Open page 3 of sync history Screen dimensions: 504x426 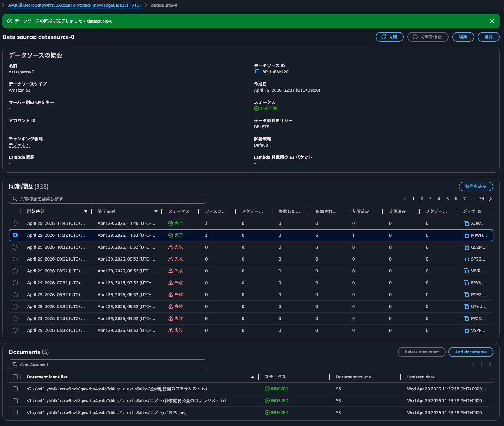pyautogui.click(x=430, y=199)
